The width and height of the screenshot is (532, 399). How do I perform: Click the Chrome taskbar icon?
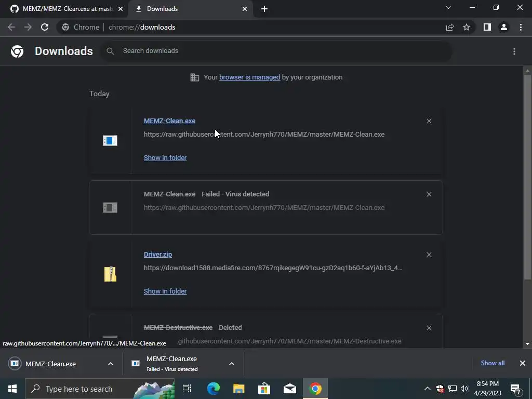[315, 389]
